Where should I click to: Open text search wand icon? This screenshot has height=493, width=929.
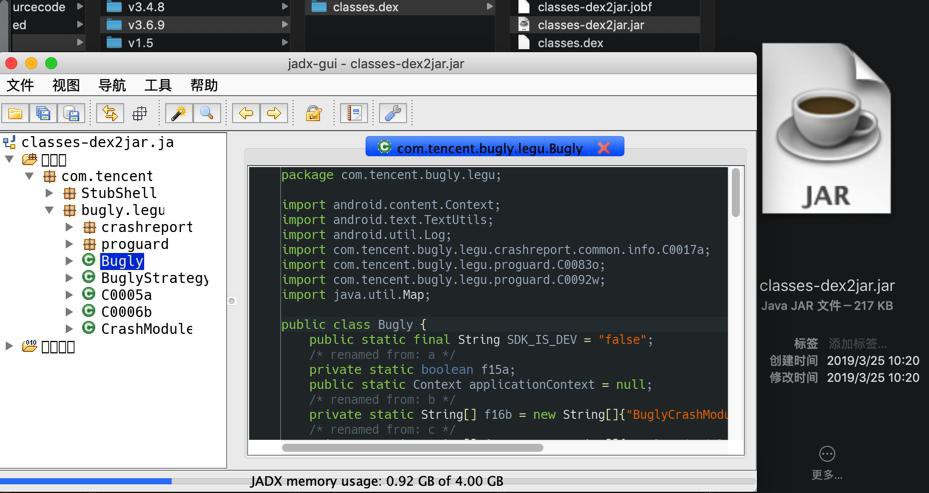click(178, 113)
